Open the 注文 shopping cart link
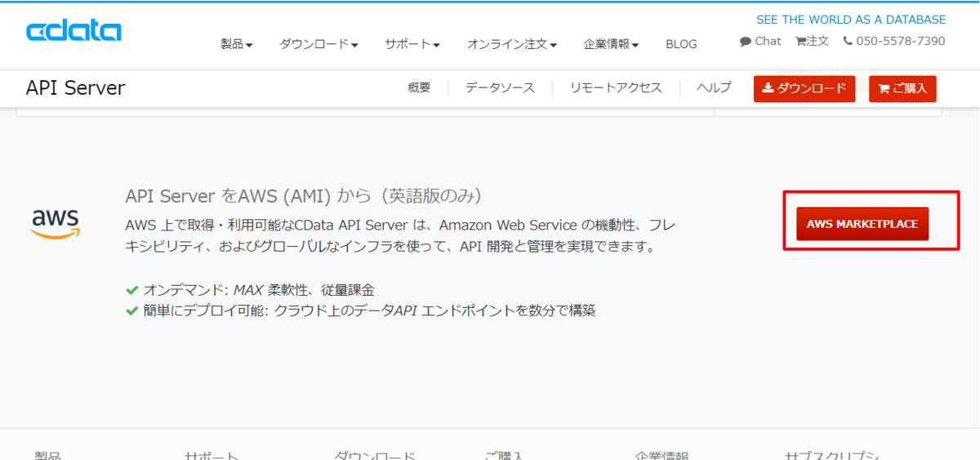This screenshot has width=980, height=460. coord(813,41)
